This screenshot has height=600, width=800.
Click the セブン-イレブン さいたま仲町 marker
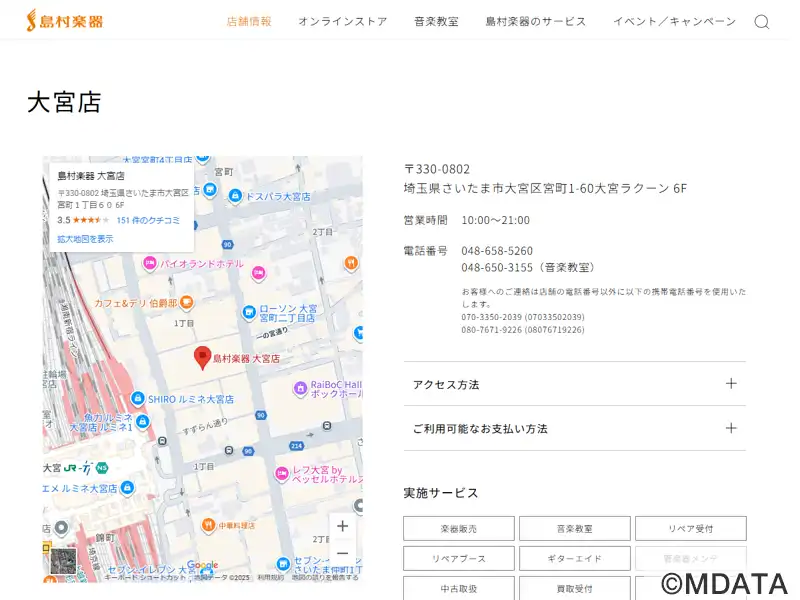pos(283,564)
